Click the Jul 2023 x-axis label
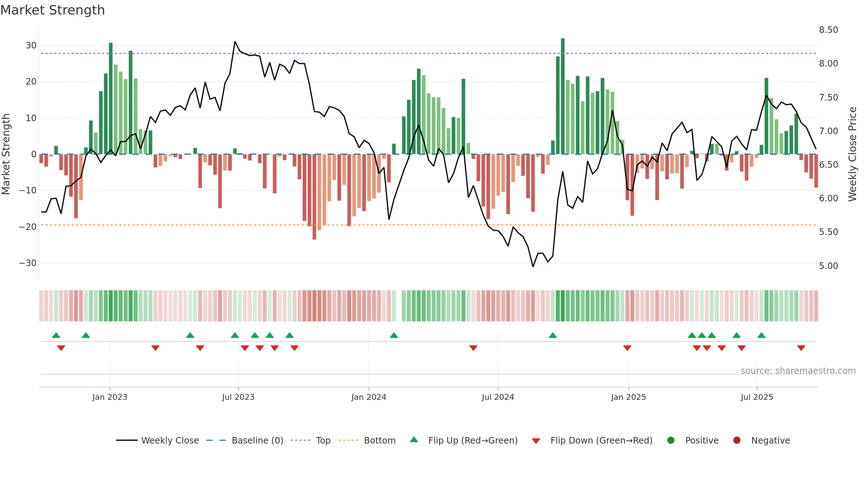This screenshot has width=868, height=488. pyautogui.click(x=238, y=397)
